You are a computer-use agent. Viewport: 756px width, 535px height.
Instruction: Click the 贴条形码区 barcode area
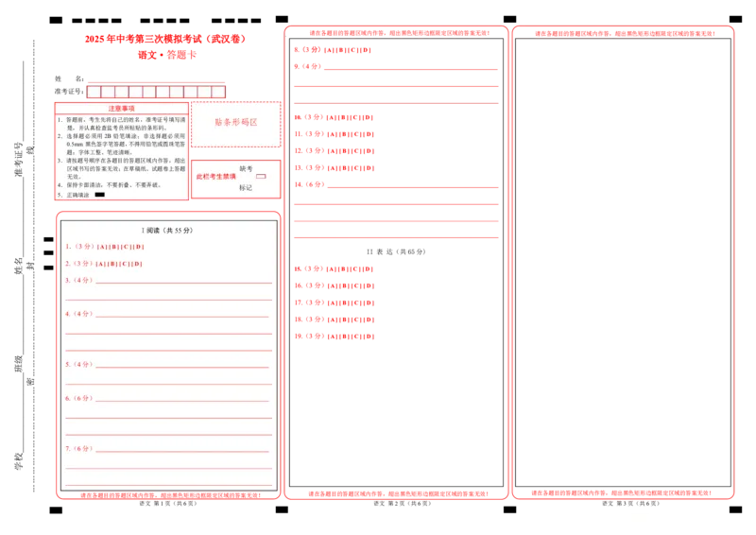coord(235,124)
